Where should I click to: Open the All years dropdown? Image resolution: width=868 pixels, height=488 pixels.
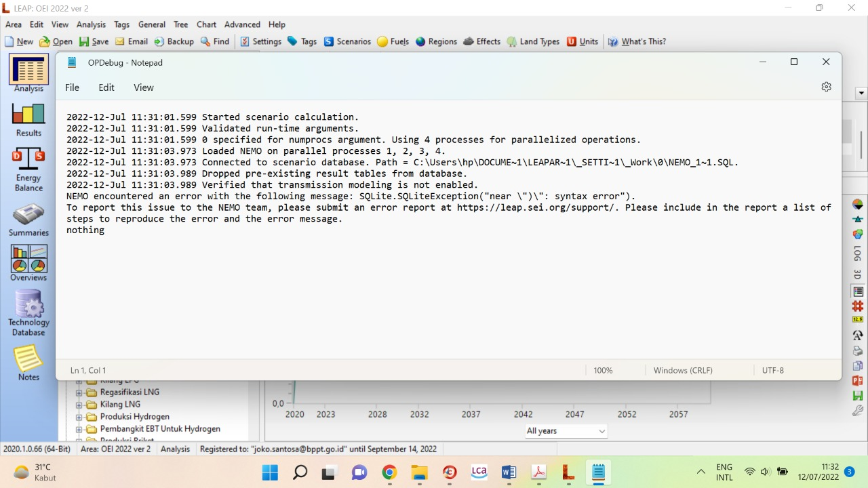566,431
